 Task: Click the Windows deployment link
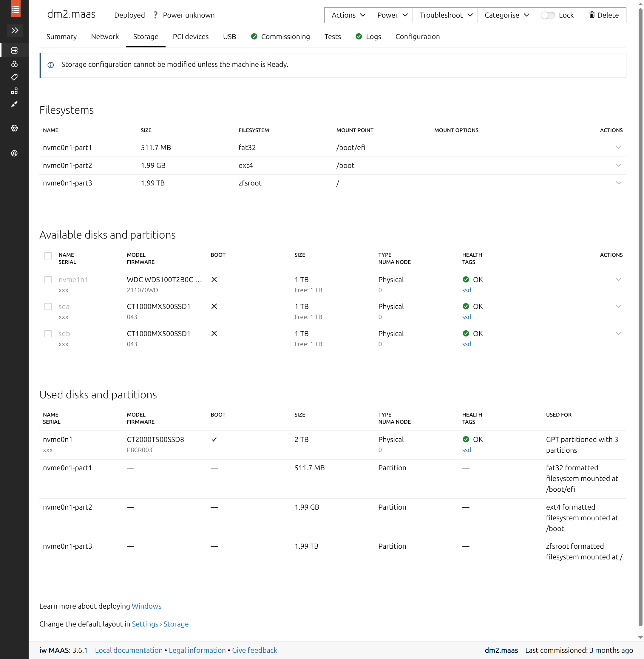(x=146, y=606)
